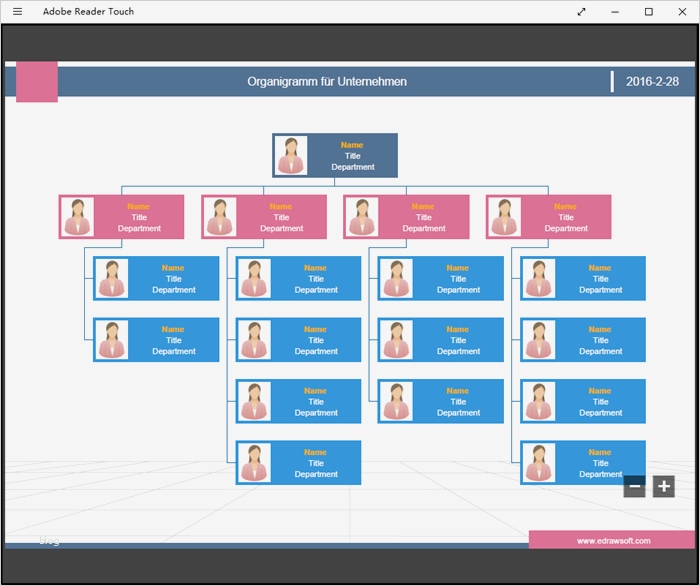Click the www.edrawsoft.com link

point(613,541)
